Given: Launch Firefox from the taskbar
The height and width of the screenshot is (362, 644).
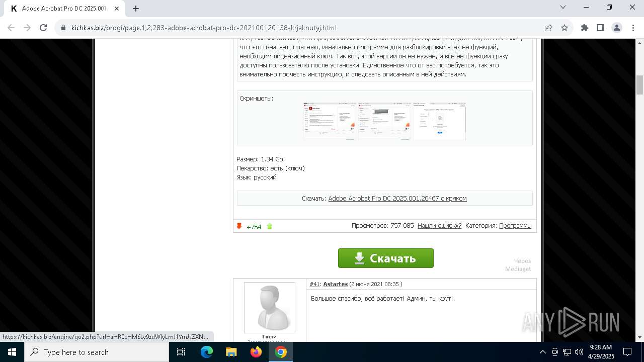Looking at the screenshot, I should tap(256, 352).
